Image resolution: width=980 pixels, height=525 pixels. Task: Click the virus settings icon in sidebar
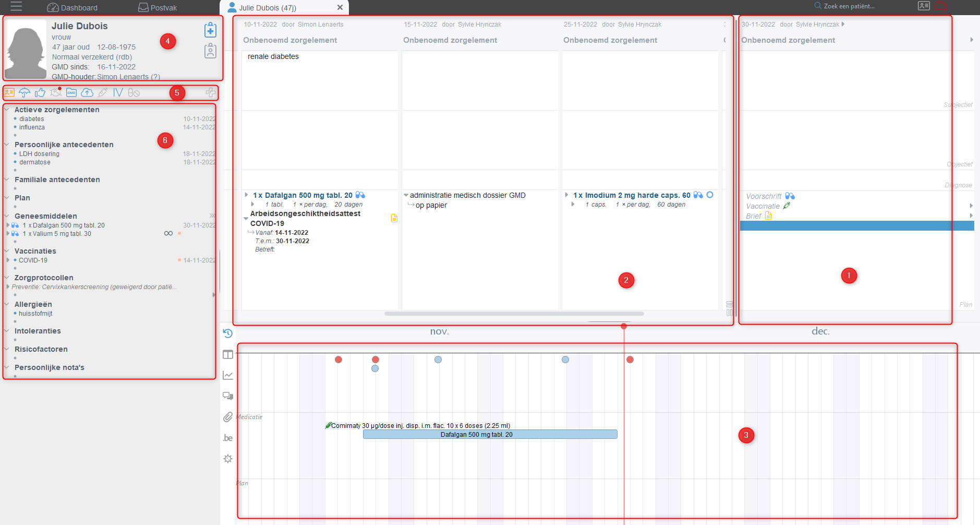228,459
